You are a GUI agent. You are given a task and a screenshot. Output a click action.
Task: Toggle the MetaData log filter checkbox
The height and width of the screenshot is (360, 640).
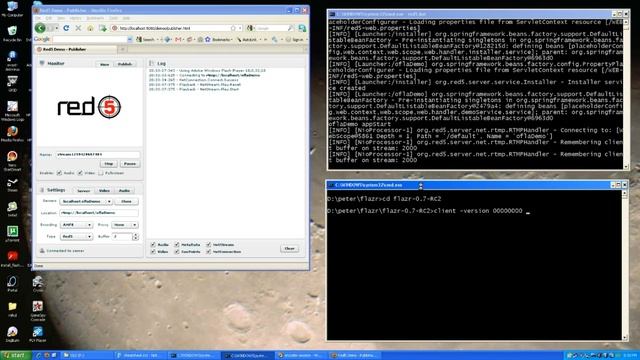coord(177,244)
